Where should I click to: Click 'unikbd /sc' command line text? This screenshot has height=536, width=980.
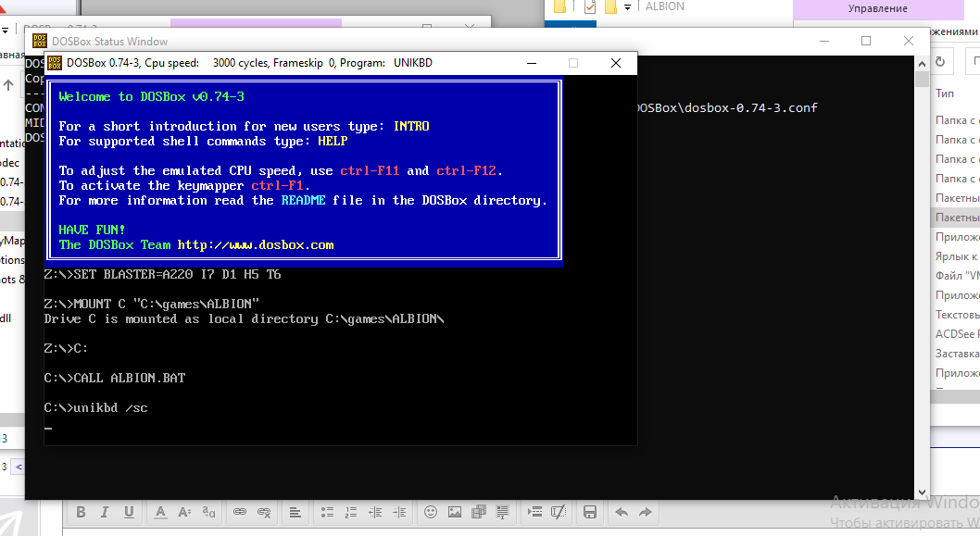(x=110, y=408)
